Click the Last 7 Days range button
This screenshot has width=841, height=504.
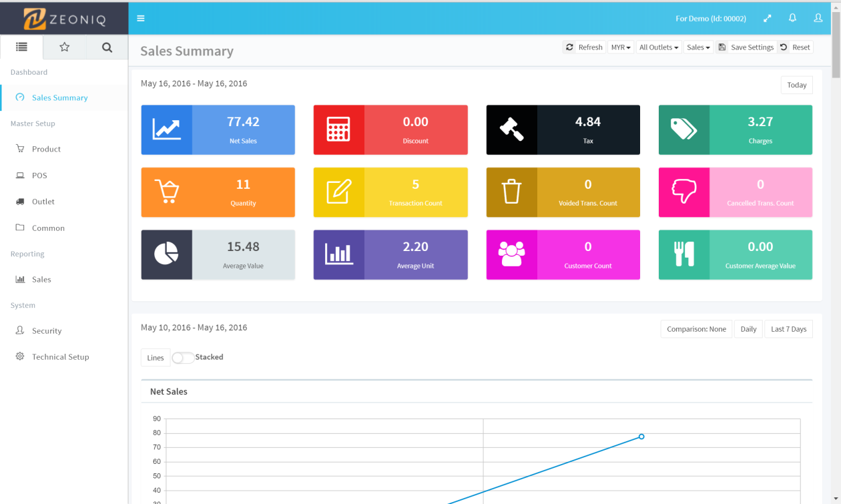point(788,329)
